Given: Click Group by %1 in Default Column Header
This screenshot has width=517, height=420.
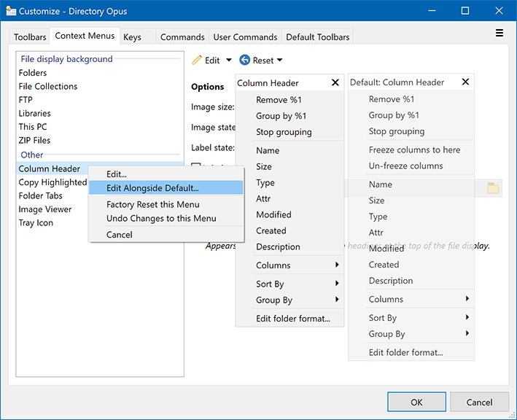Looking at the screenshot, I should pos(411,115).
